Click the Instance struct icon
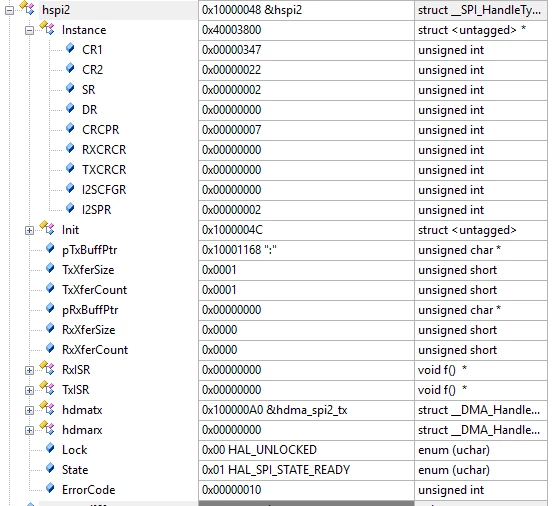Viewport: 554px width, 506px height. click(x=47, y=28)
